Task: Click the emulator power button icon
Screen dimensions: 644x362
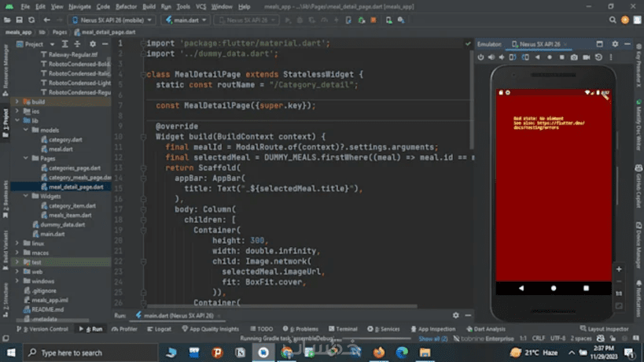Action: pos(480,57)
